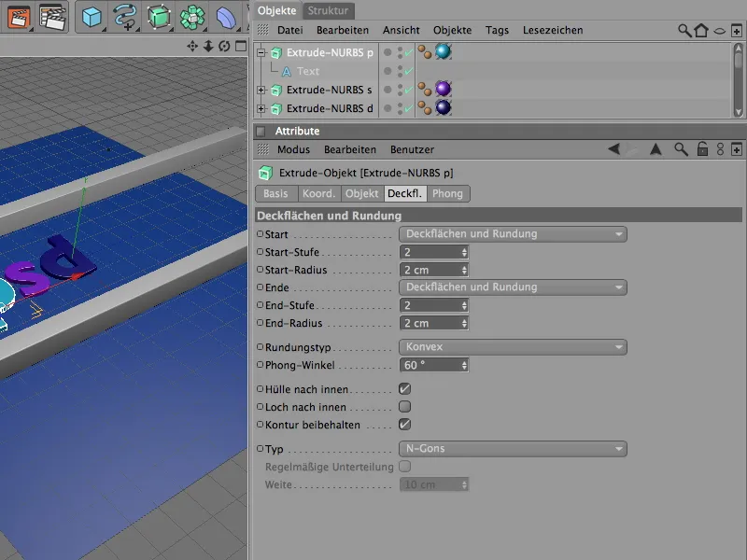Click the purple material tag on Extrude-NURBS s

click(x=443, y=90)
